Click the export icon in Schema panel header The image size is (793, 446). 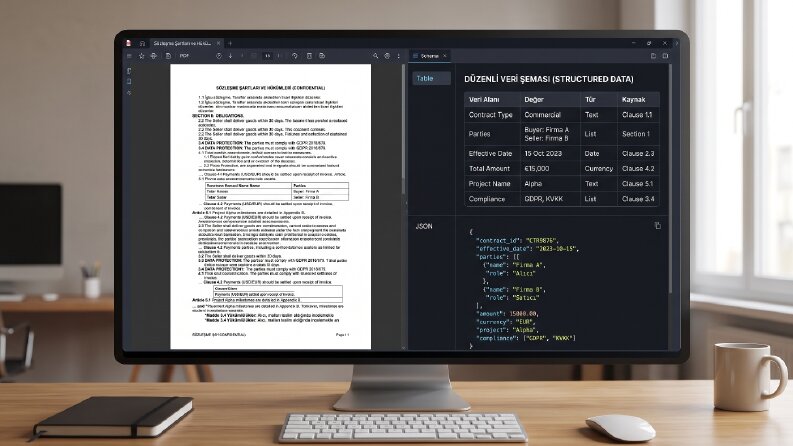[653, 56]
